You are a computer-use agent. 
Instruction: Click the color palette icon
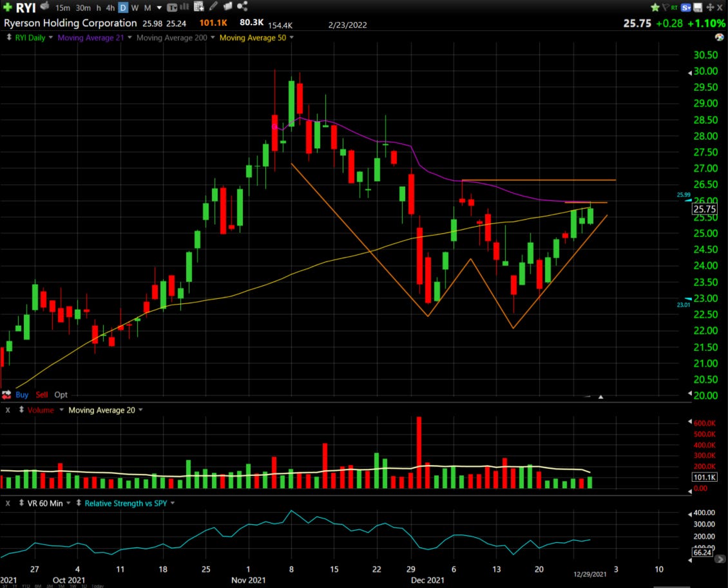pos(719,37)
